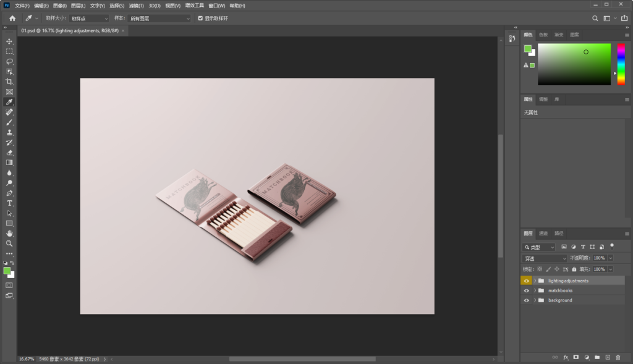Open the 图像(I) menu
Screen dimensions: 633x364
pyautogui.click(x=60, y=6)
